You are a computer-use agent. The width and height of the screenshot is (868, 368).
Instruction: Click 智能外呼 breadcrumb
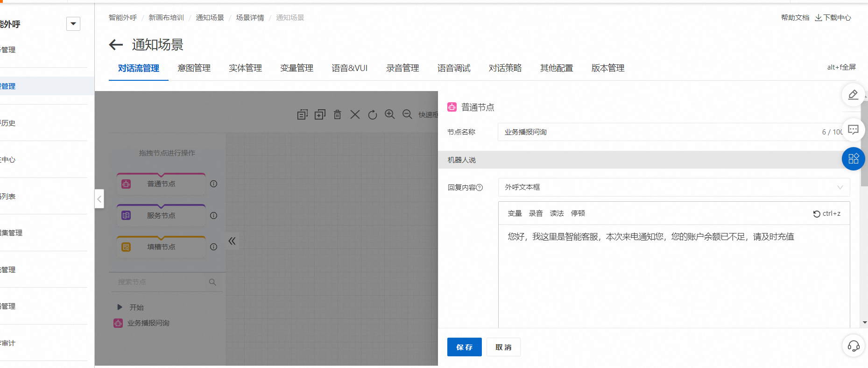(123, 18)
